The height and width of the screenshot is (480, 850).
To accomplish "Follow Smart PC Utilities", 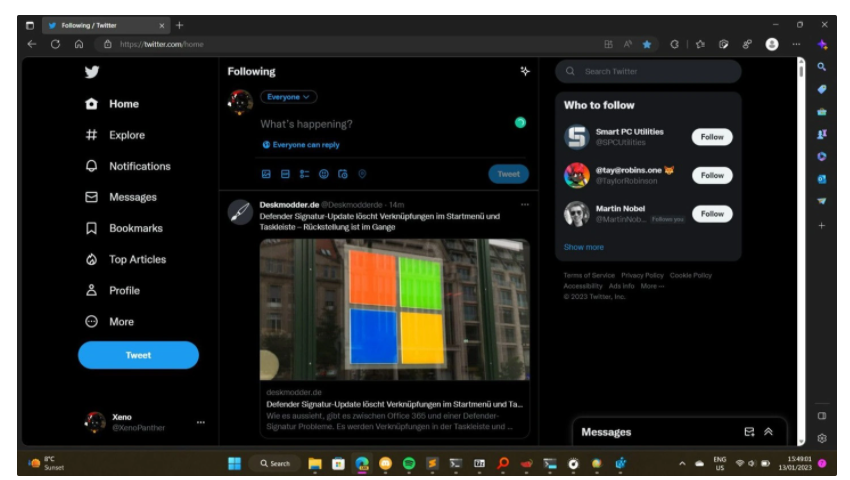I will coord(712,137).
